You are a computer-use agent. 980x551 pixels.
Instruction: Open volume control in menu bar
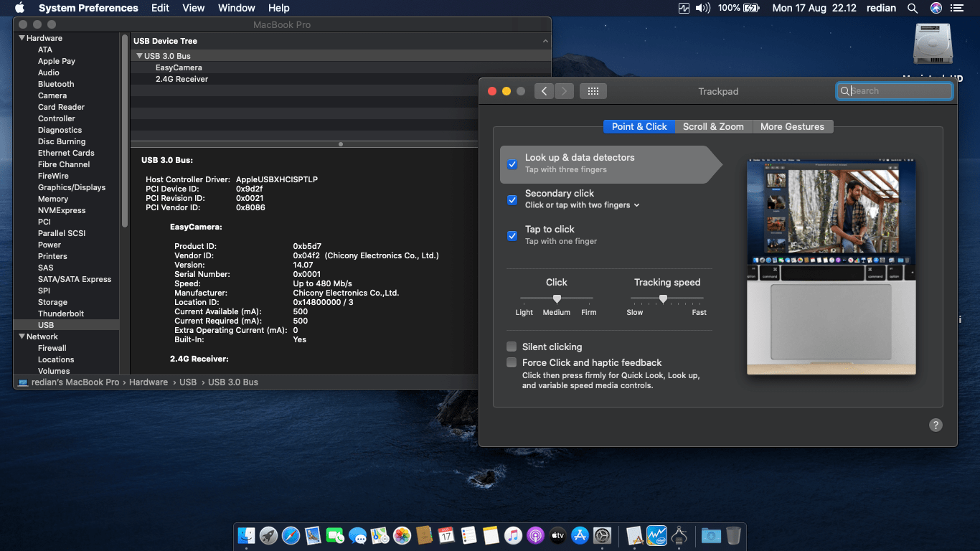(702, 8)
